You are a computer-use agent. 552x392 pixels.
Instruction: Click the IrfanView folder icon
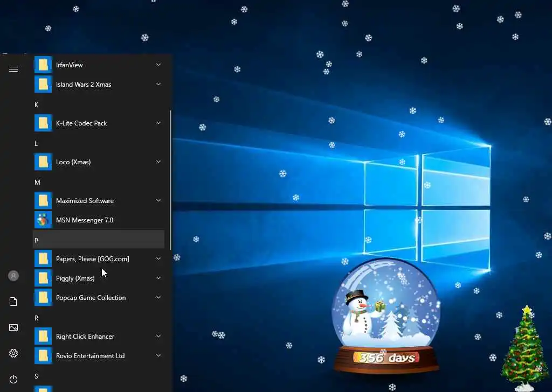[43, 65]
